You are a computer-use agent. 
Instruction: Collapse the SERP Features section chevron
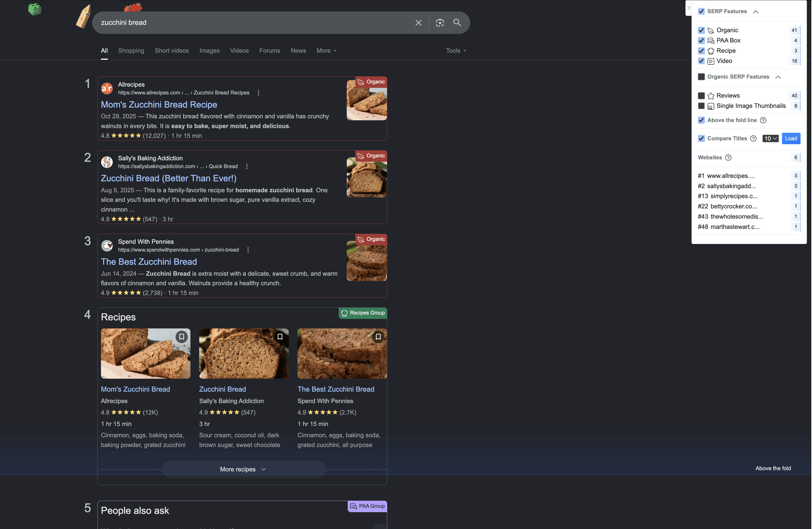[755, 12]
